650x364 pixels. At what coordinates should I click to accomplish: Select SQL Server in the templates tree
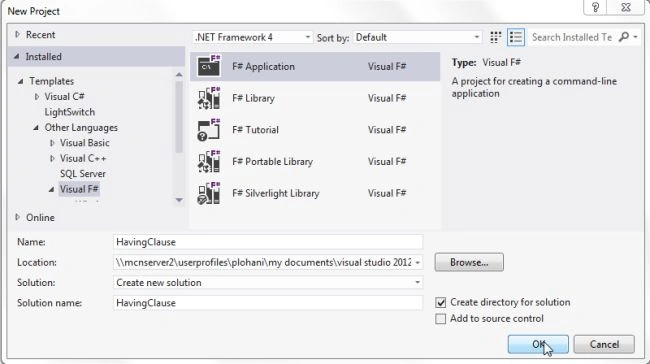coord(82,174)
